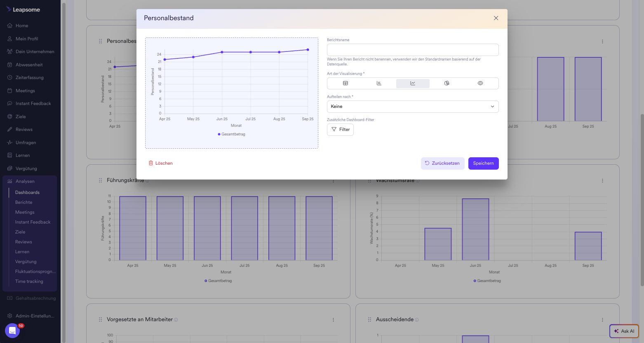This screenshot has width=644, height=343.
Task: Select the eye number-view visualization
Action: 480,83
